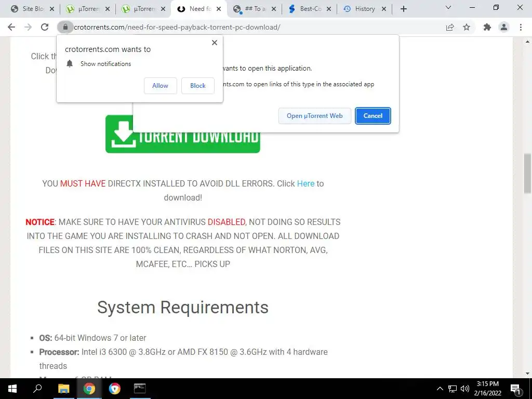Open the Command Prompt taskbar icon
Screen dimensions: 532x399
140,389
